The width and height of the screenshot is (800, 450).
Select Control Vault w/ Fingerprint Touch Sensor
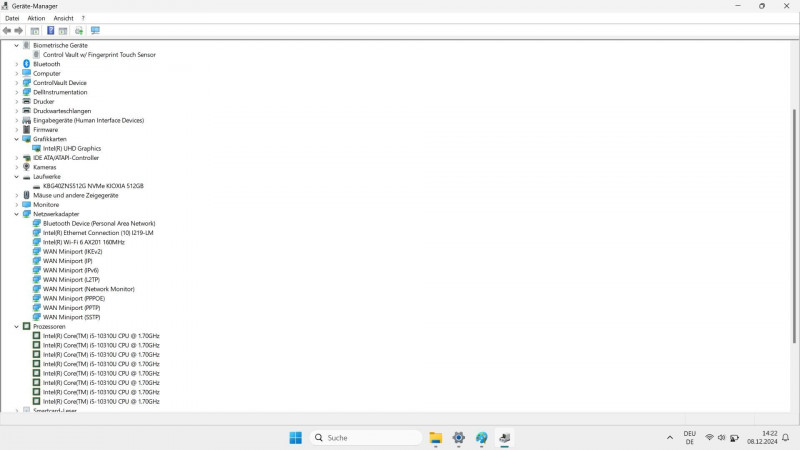point(99,55)
